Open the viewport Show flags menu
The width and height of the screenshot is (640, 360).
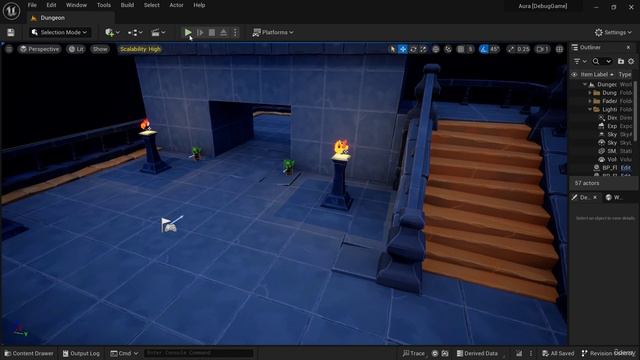click(x=100, y=49)
